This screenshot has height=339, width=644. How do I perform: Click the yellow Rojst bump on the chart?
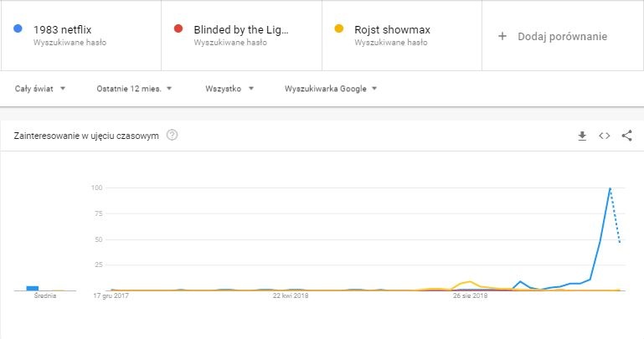469,282
